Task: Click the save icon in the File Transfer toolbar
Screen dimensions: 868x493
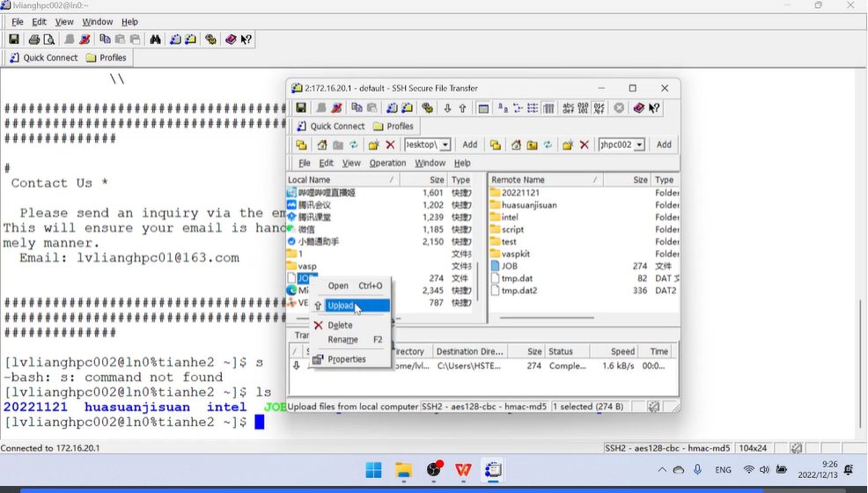Action: coord(300,108)
